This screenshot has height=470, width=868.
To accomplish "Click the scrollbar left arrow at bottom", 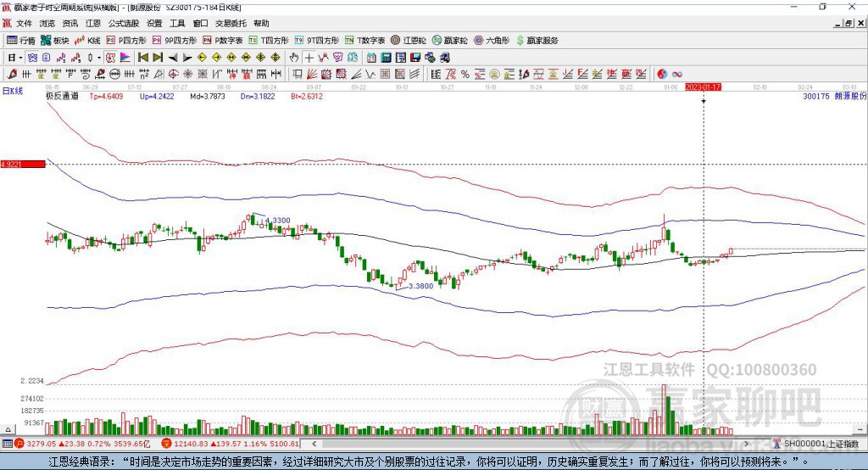I will click(314, 444).
